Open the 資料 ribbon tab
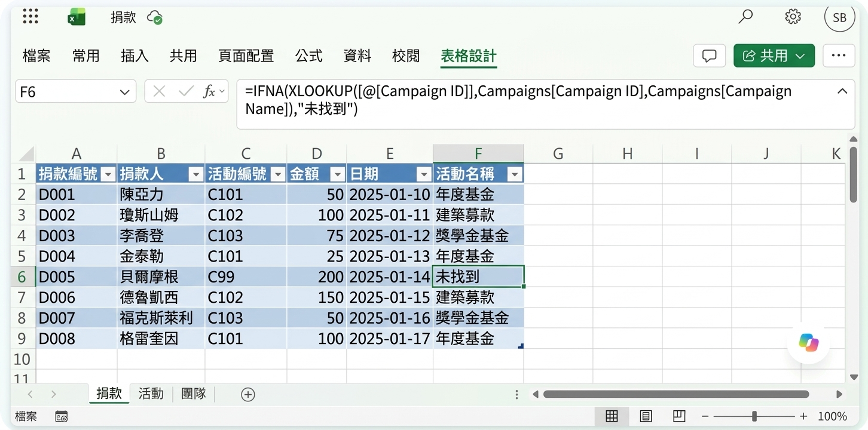This screenshot has width=868, height=430. [357, 56]
